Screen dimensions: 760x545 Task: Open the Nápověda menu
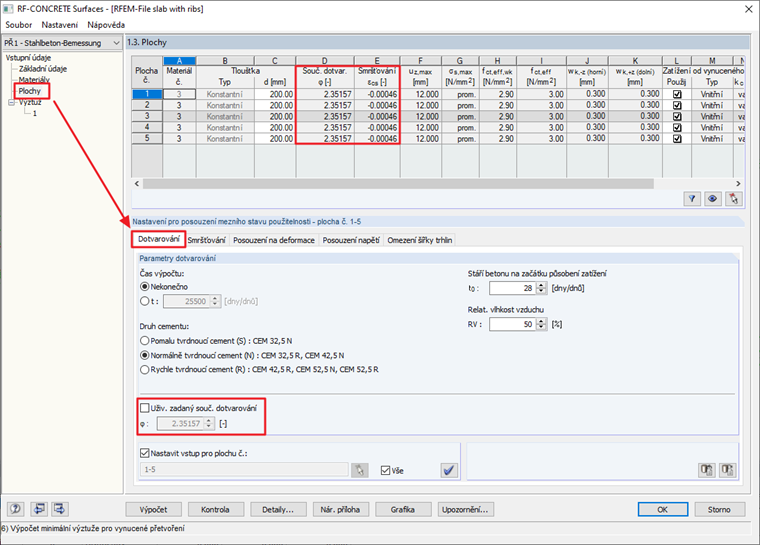pyautogui.click(x=106, y=25)
